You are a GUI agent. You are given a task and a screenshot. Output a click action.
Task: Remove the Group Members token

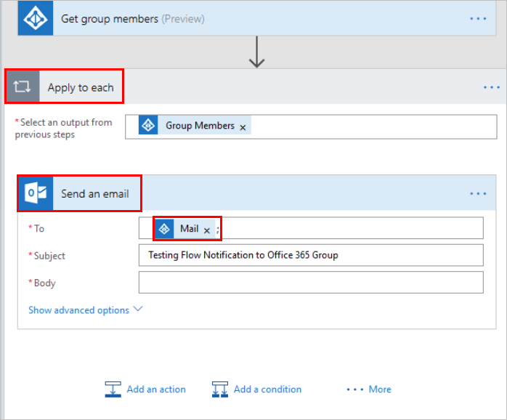pos(243,127)
